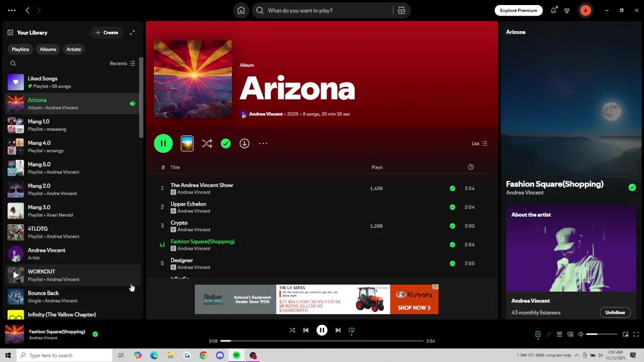Expand Your Library to full view
644x362 pixels.
point(132,33)
